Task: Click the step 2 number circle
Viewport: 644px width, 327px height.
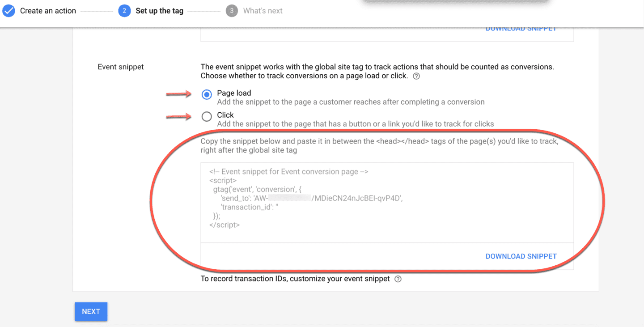Action: point(124,11)
